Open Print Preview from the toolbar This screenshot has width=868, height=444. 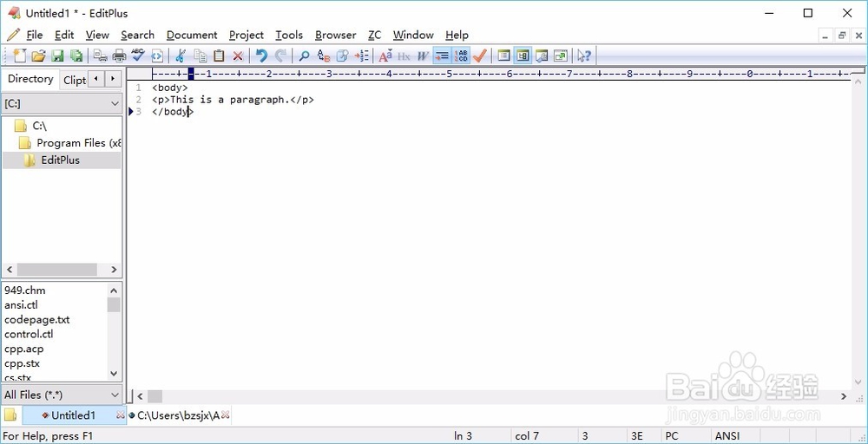(x=100, y=55)
